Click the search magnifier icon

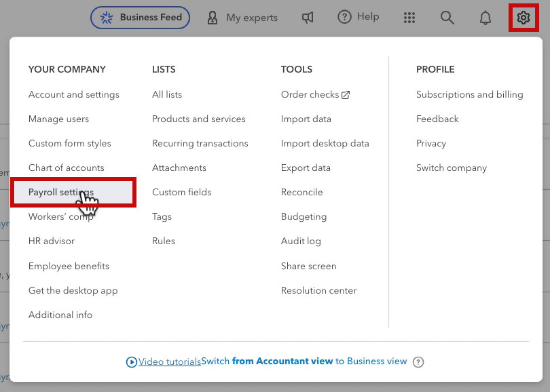(447, 18)
